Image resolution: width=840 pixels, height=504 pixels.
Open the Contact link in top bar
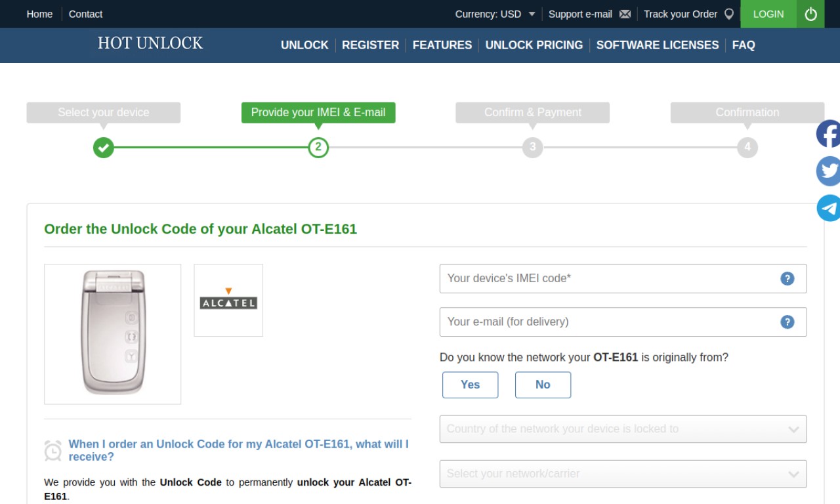[x=85, y=14]
